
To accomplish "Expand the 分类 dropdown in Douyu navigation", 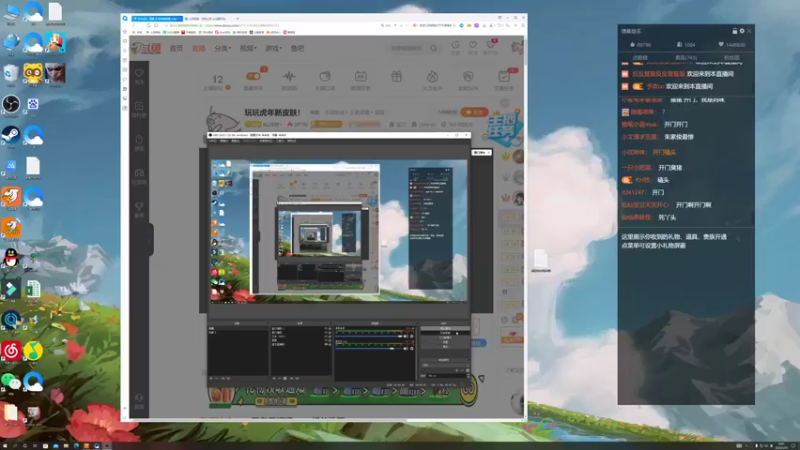I will coord(222,48).
